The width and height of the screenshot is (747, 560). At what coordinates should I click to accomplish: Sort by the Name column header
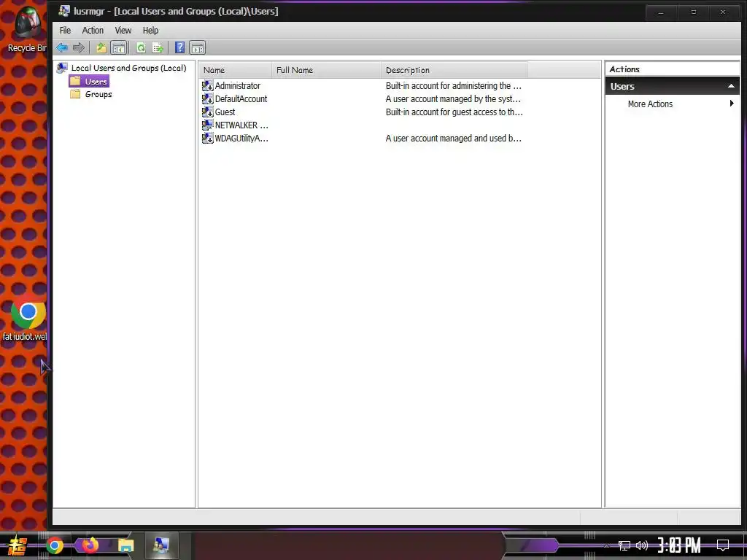point(236,70)
